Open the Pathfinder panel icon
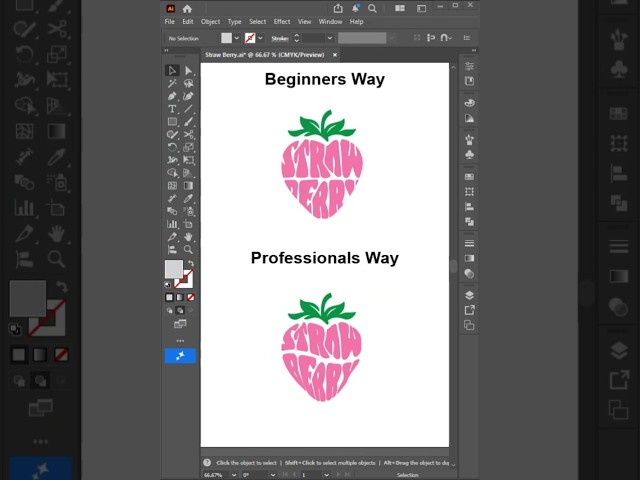This screenshot has height=480, width=640. [x=469, y=222]
